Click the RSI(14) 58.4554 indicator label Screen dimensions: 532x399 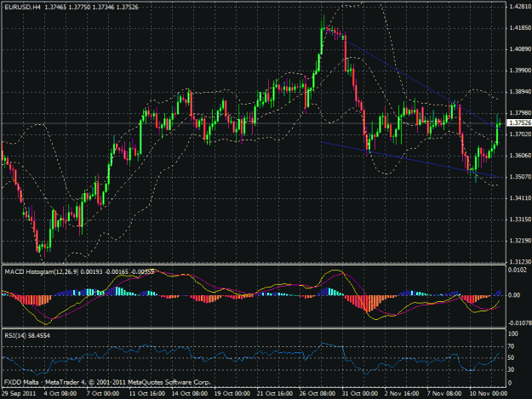point(27,335)
